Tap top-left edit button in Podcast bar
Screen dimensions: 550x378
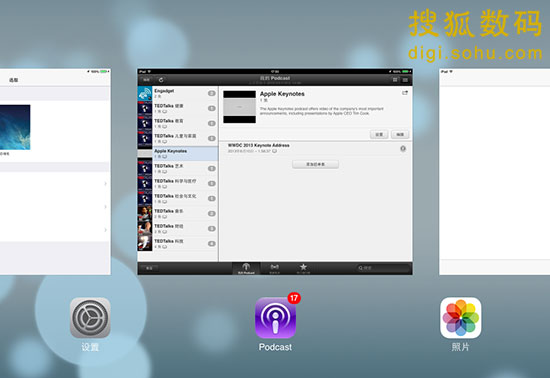pyautogui.click(x=146, y=80)
